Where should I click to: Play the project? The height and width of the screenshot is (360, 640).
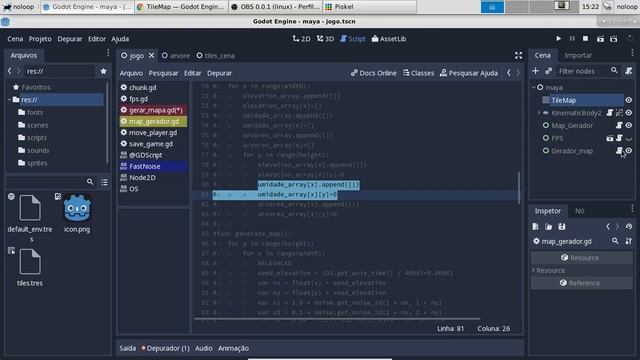click(558, 38)
